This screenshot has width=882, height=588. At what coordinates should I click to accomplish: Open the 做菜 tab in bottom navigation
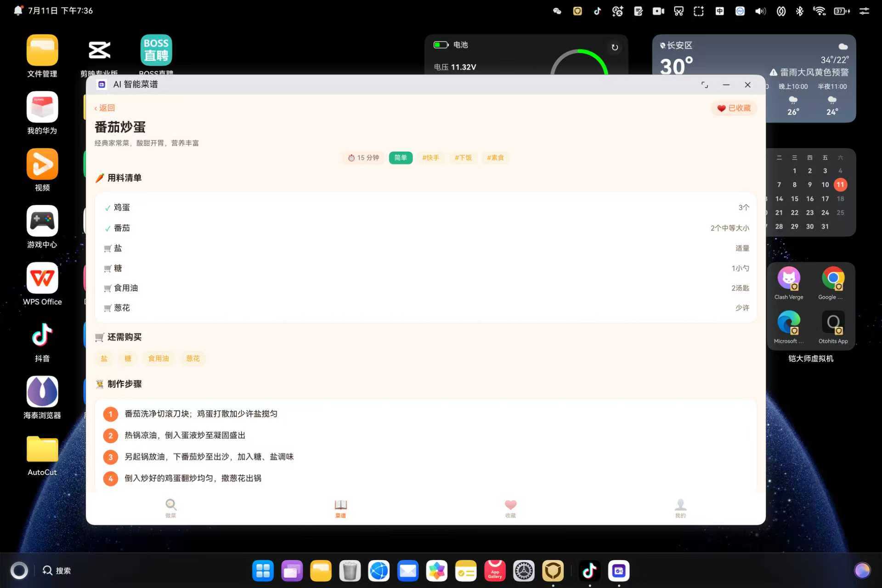coord(171,508)
